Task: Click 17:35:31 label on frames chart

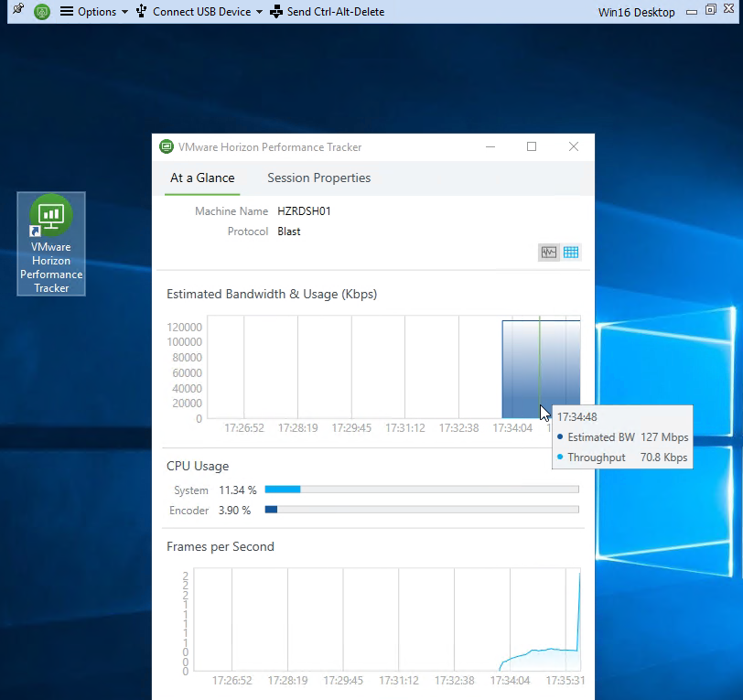Action: [565, 681]
